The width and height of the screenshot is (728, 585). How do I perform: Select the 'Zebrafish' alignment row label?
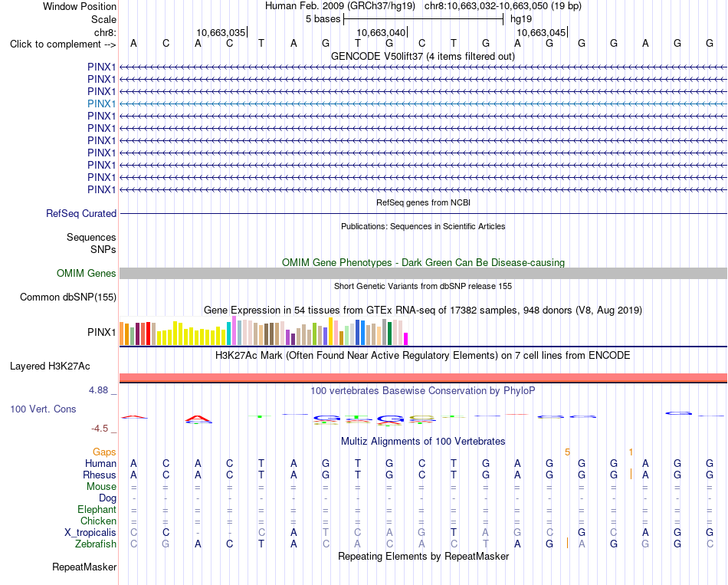pos(96,544)
